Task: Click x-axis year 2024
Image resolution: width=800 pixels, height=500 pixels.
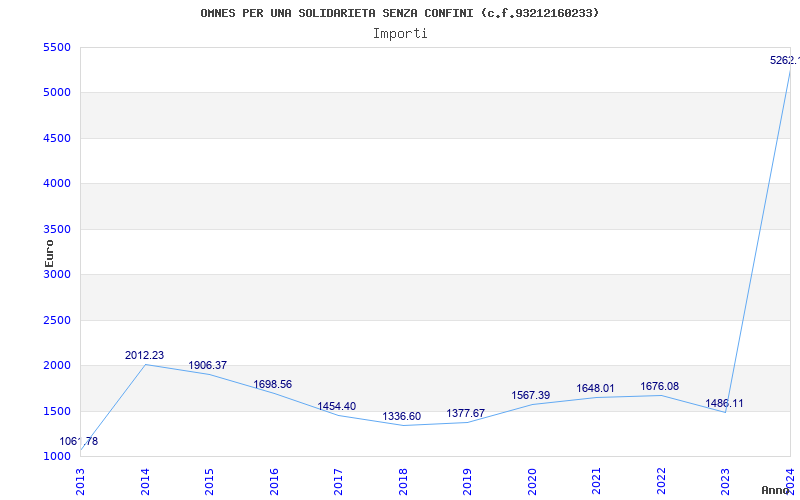Action: pyautogui.click(x=790, y=481)
